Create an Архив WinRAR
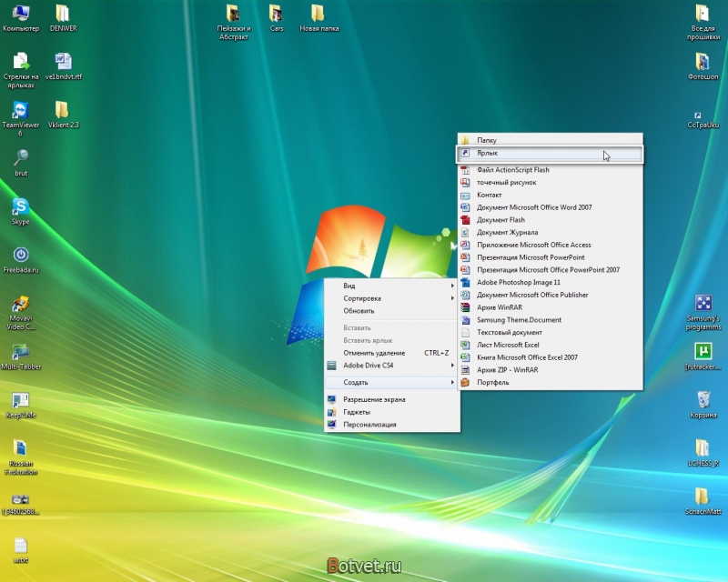The image size is (728, 582). [551, 307]
